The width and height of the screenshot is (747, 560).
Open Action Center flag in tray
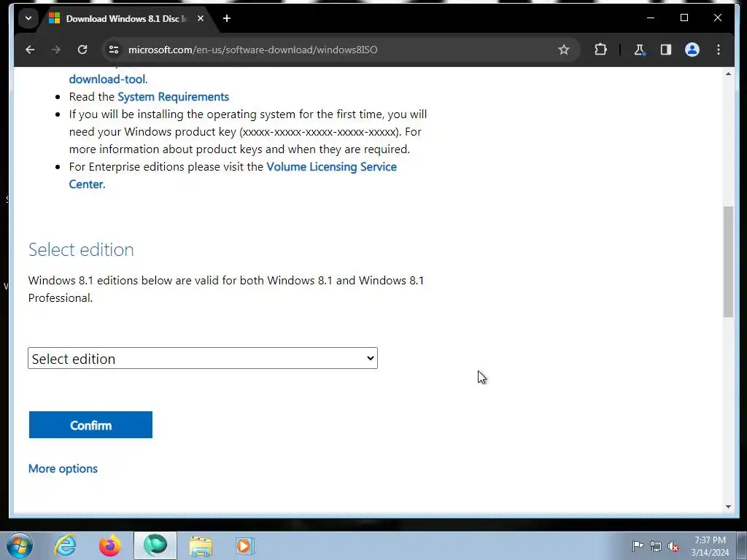(638, 546)
